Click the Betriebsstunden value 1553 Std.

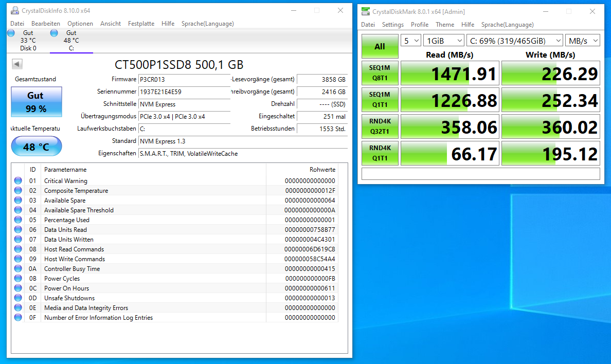(322, 129)
